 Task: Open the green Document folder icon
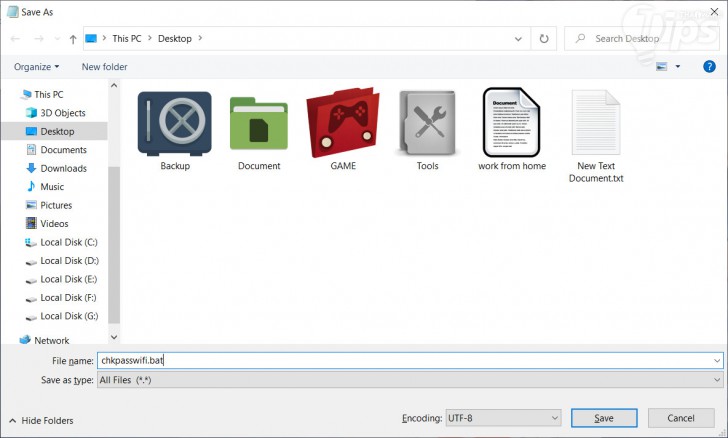click(259, 123)
